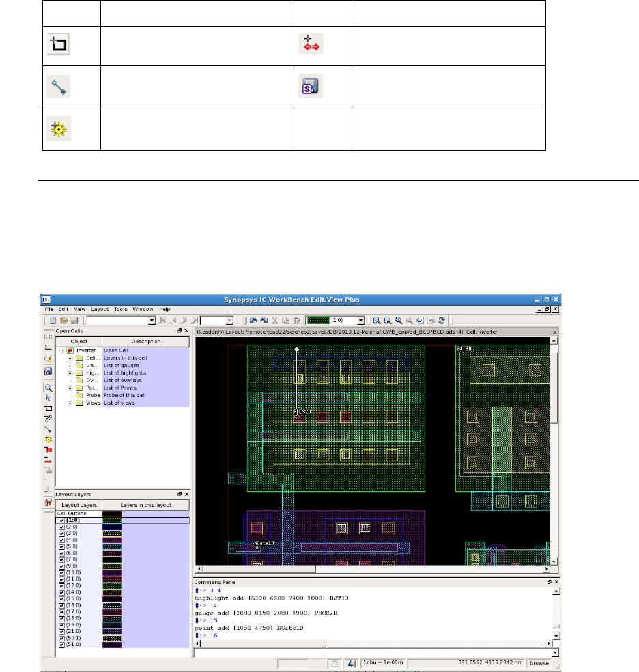The height and width of the screenshot is (672, 639).
Task: Select the yellow point marker tool in sidebar
Action: coord(48,439)
